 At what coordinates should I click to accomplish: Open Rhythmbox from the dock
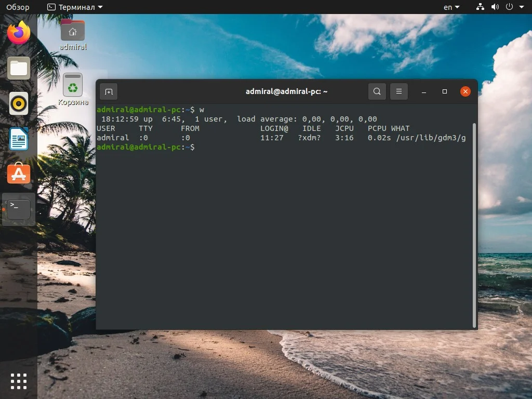(x=18, y=103)
